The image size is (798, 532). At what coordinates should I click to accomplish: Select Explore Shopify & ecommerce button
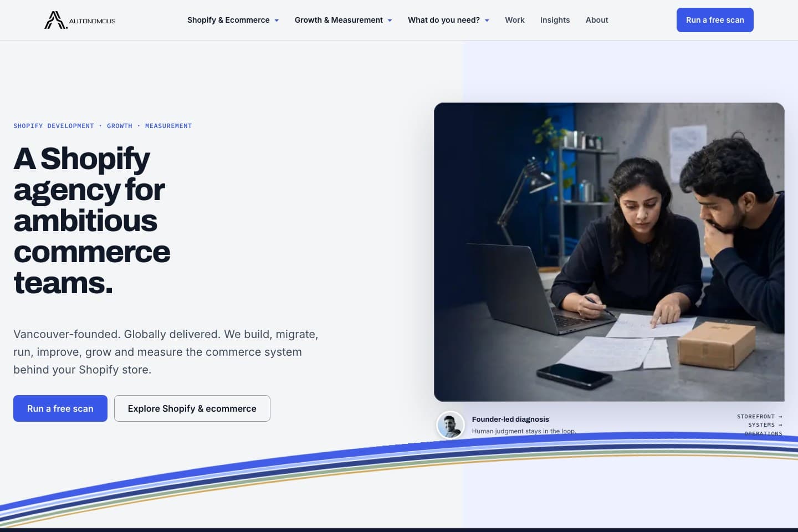coord(192,408)
